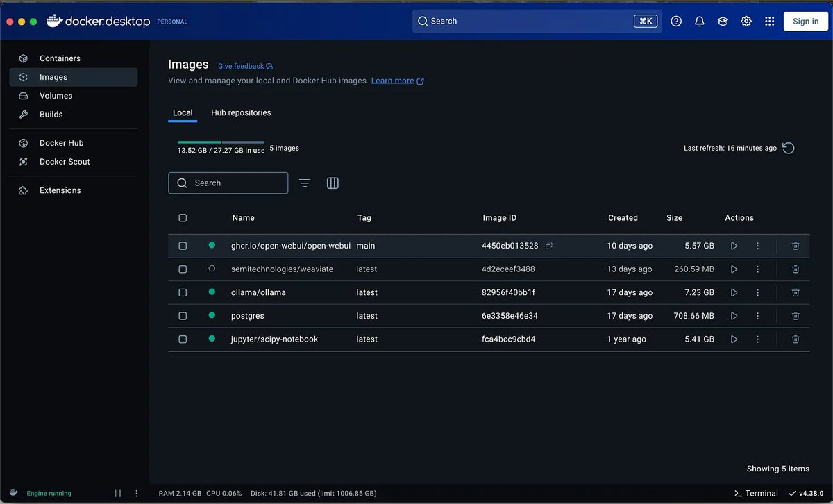Open more actions menu for jupyter/scipy-notebook image
Viewport: 833px width, 504px height.
757,339
